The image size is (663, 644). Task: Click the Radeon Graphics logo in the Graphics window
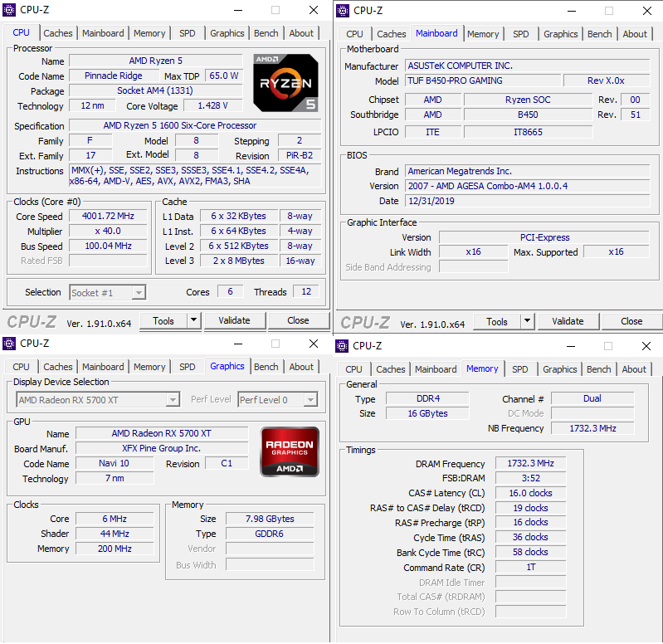coord(290,451)
